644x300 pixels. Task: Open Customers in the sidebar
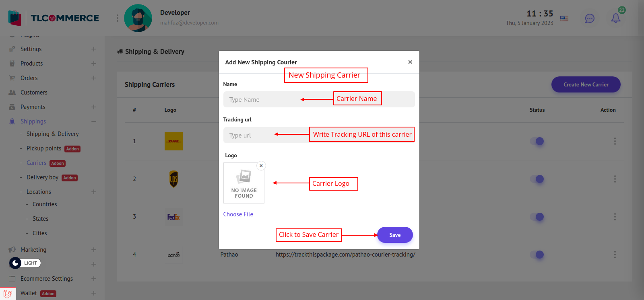point(34,92)
